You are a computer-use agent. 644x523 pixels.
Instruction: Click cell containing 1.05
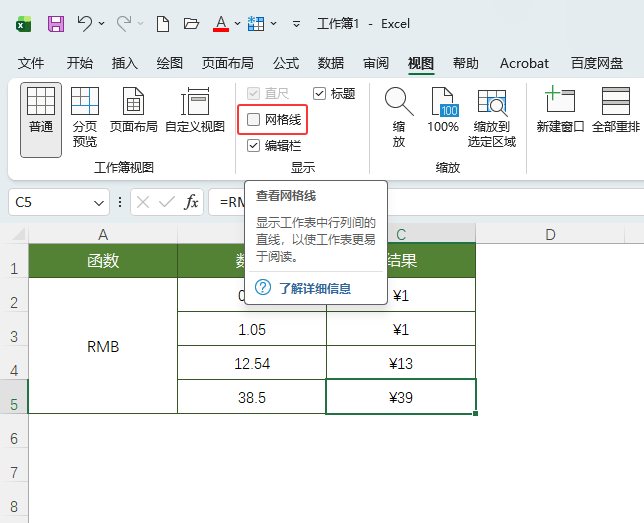[x=252, y=329]
